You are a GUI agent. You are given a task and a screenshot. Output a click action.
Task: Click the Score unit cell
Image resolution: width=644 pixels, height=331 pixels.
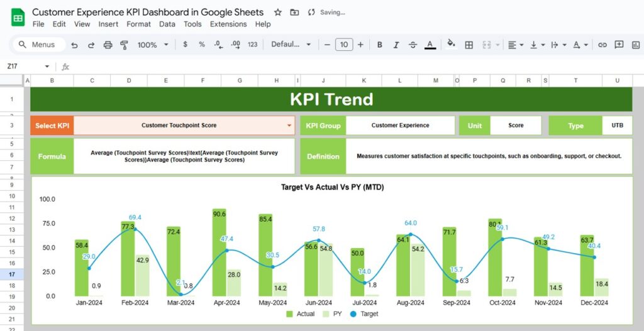point(516,126)
